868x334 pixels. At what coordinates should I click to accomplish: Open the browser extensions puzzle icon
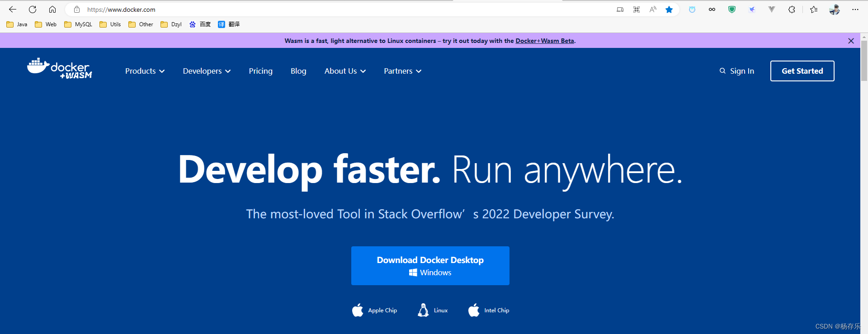tap(792, 9)
